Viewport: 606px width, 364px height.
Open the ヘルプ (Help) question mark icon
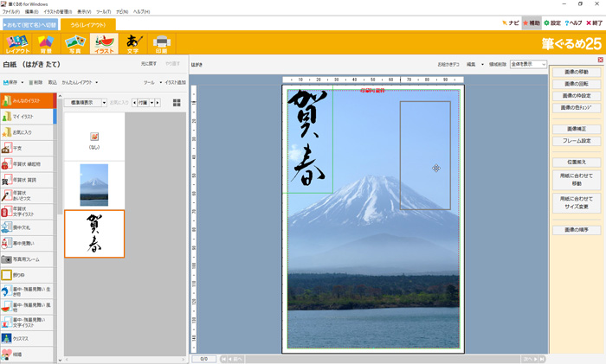(574, 23)
